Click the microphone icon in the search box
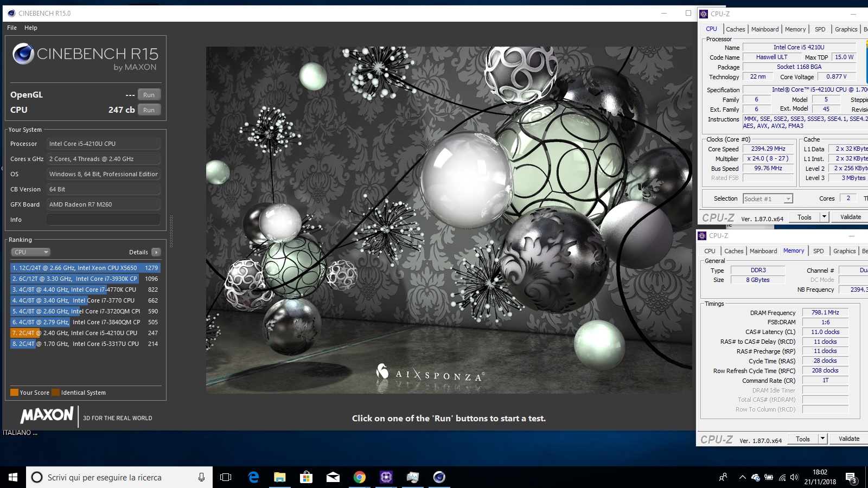The height and width of the screenshot is (488, 868). [x=201, y=477]
